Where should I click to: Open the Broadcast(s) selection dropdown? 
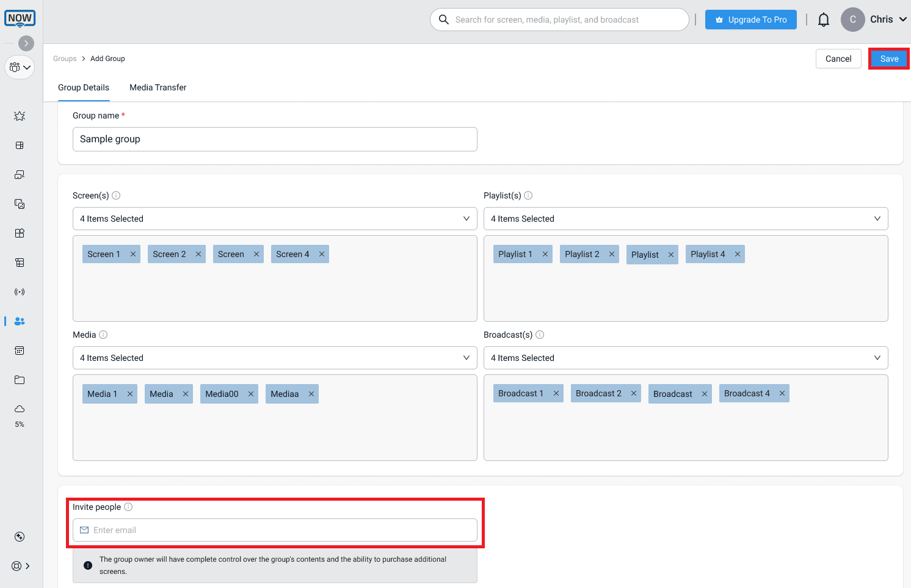click(686, 358)
